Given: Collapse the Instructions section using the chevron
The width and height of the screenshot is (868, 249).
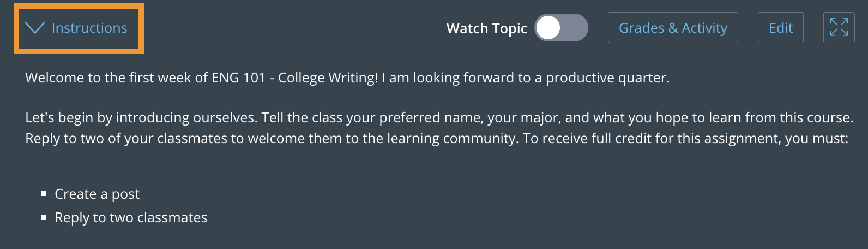Looking at the screenshot, I should click(35, 28).
